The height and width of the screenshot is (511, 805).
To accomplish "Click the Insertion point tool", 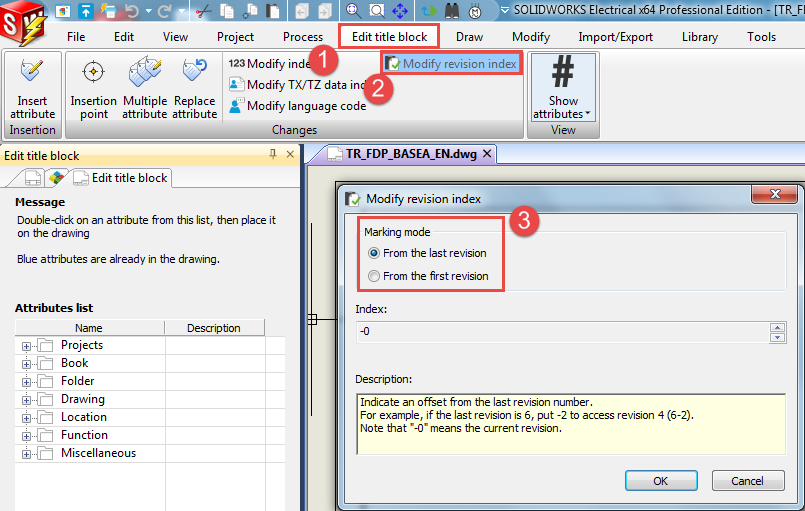I will pos(93,88).
